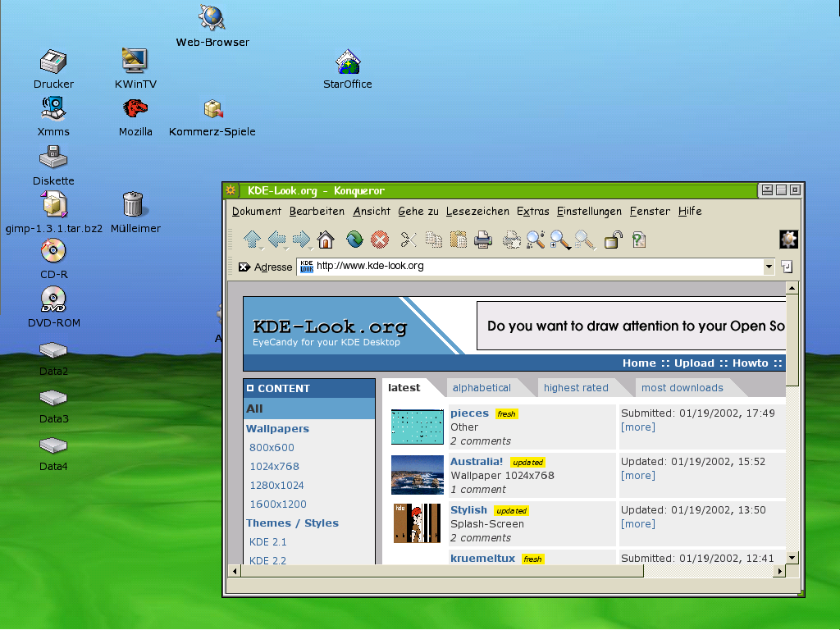This screenshot has width=840, height=630.
Task: Stop loading with the red X icon
Action: click(x=379, y=240)
